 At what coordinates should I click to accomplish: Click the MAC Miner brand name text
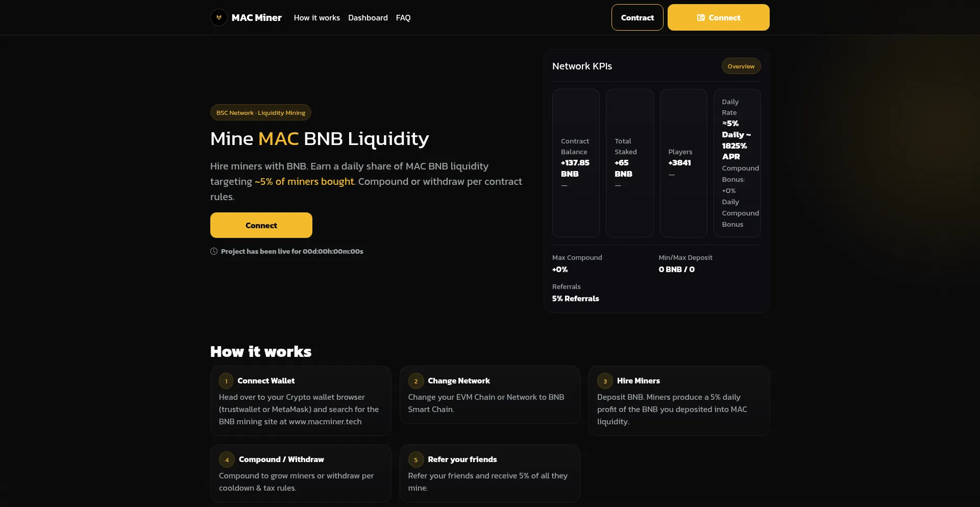256,17
